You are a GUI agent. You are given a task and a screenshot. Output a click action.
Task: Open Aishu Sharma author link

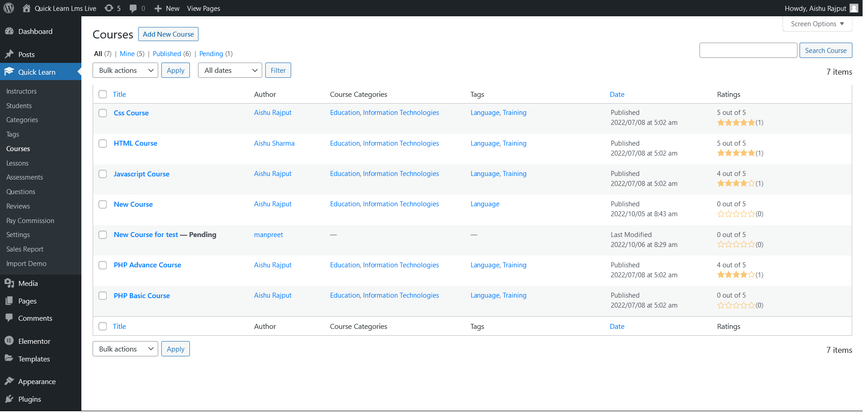(274, 143)
